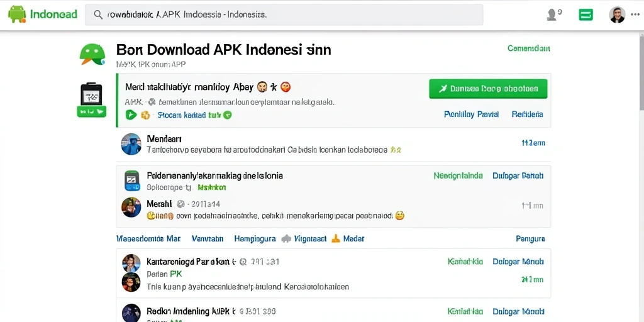Click the yellow coin icon in featured card
Viewport: 644px width, 322px height.
pyautogui.click(x=145, y=115)
